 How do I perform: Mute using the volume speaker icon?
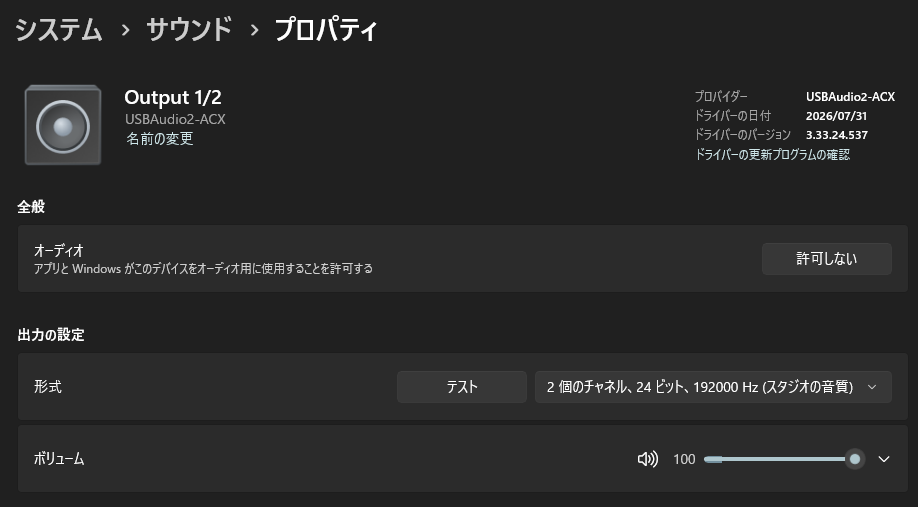coord(648,459)
